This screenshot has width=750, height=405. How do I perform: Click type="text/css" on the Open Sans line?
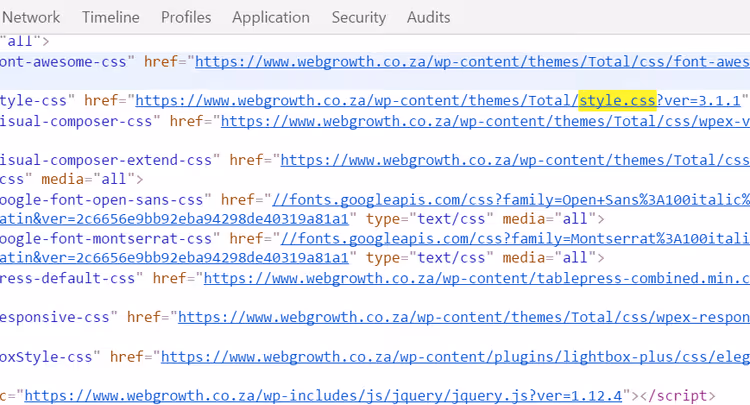[x=430, y=219]
